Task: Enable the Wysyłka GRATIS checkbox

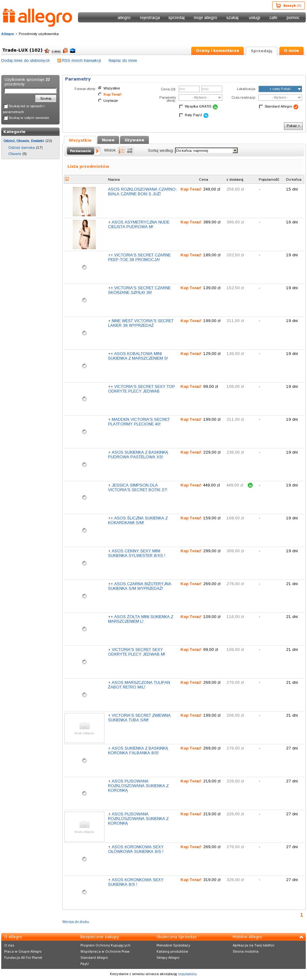Action: 181,107
